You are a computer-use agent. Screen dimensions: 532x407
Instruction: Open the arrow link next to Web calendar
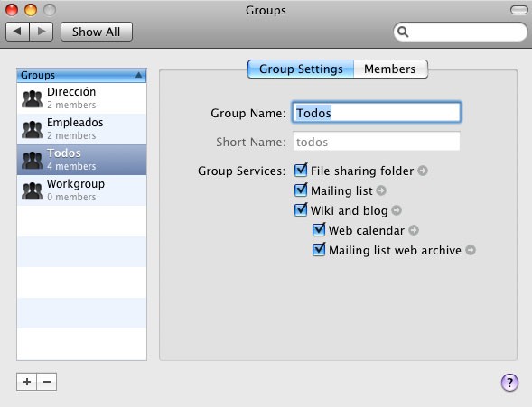point(414,230)
